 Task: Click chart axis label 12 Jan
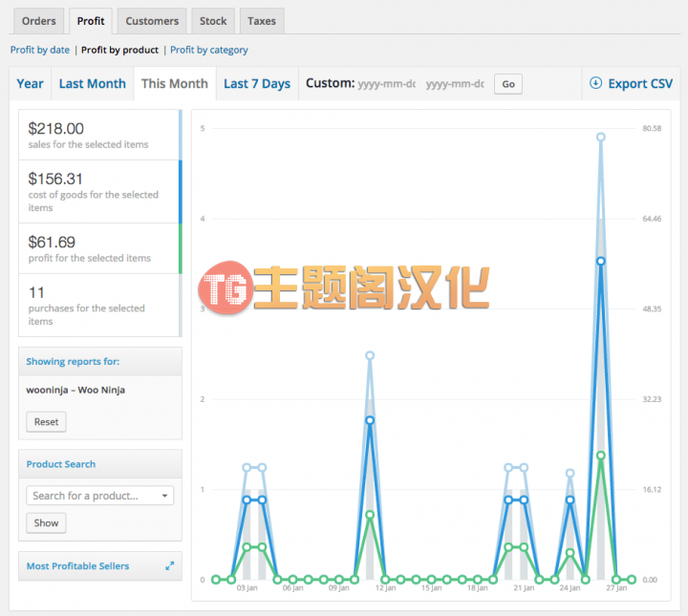pos(386,588)
